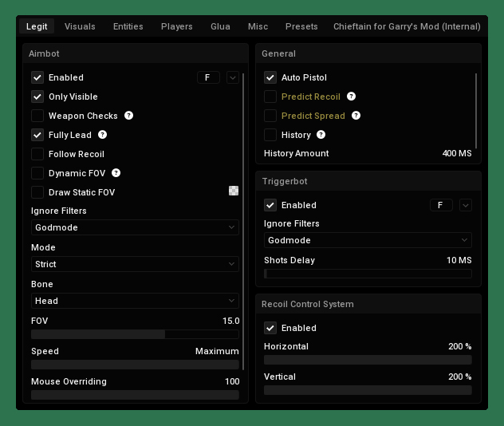Open the Mode dropdown showing Strict
This screenshot has width=504, height=426.
[135, 264]
